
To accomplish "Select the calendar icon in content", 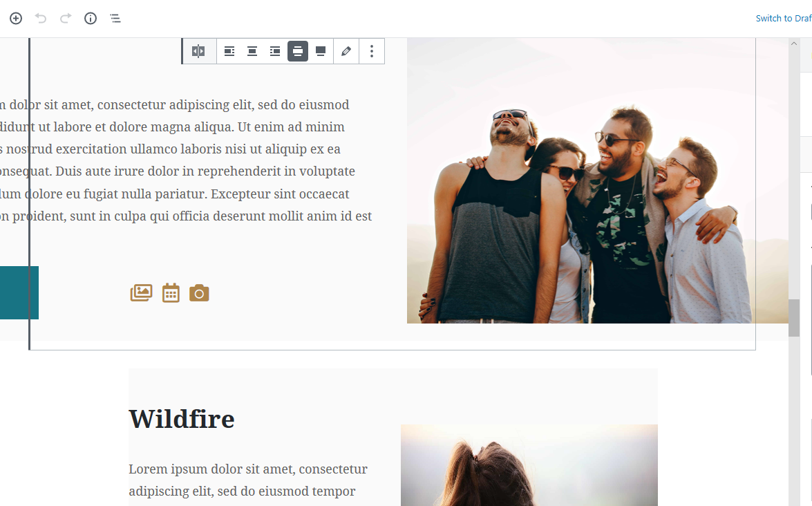I will click(171, 293).
